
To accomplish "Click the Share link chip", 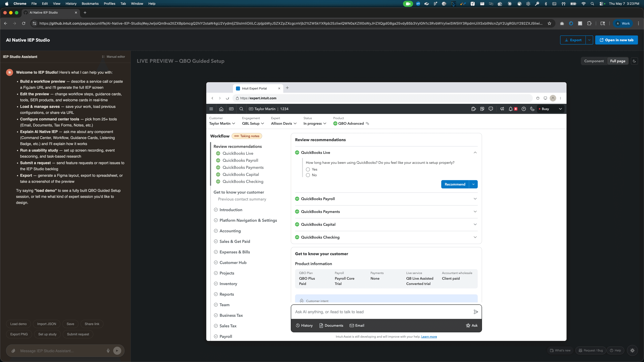I will pyautogui.click(x=92, y=324).
